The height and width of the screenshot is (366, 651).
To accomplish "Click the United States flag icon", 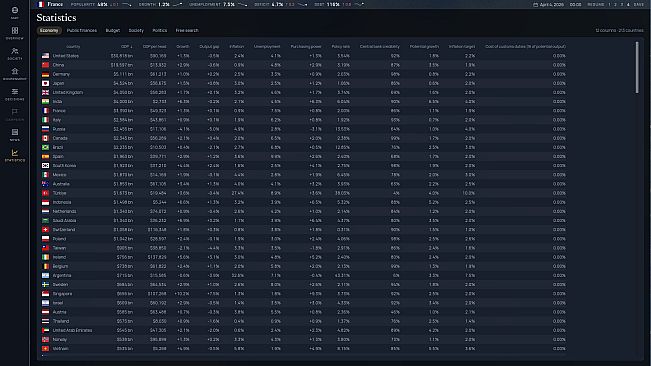I will (x=45, y=56).
